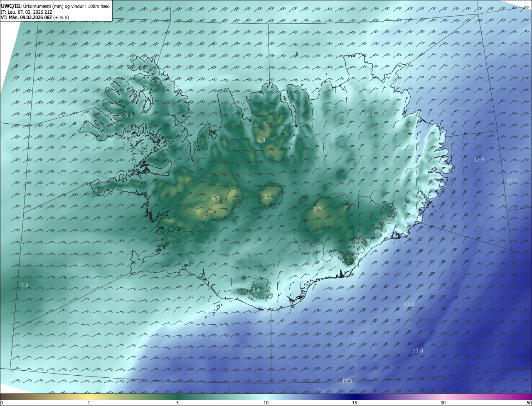Image resolution: width=532 pixels, height=406 pixels.
Task: Click the 'UWC/IG: Úrkomumætti (mm)' title line
Action: [56, 6]
